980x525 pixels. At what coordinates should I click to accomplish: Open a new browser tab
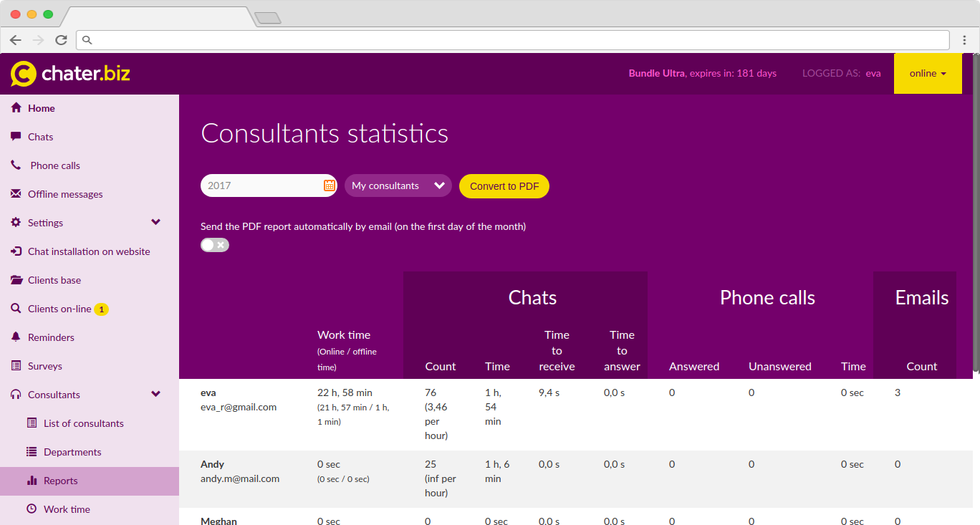pyautogui.click(x=267, y=18)
